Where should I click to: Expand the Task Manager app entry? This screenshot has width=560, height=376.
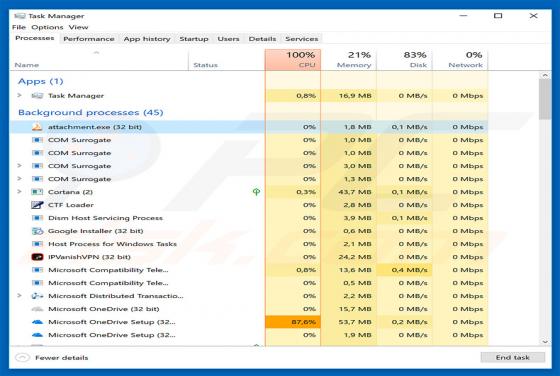click(x=20, y=95)
